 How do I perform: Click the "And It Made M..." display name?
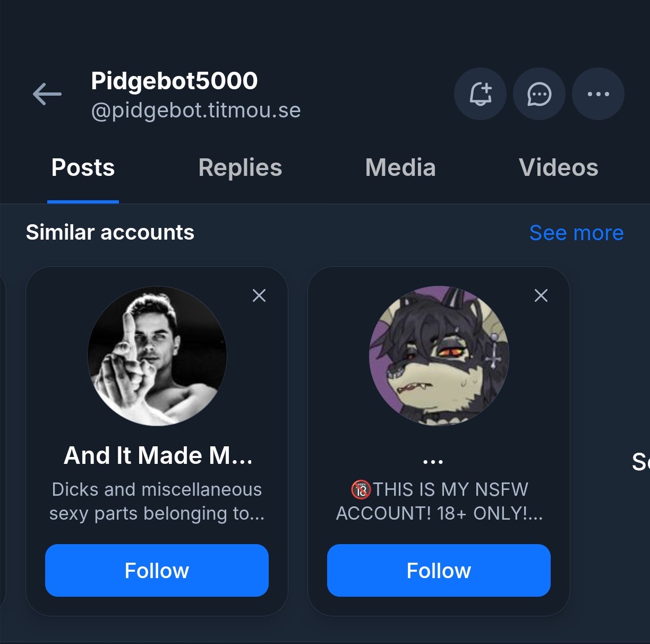coord(158,455)
